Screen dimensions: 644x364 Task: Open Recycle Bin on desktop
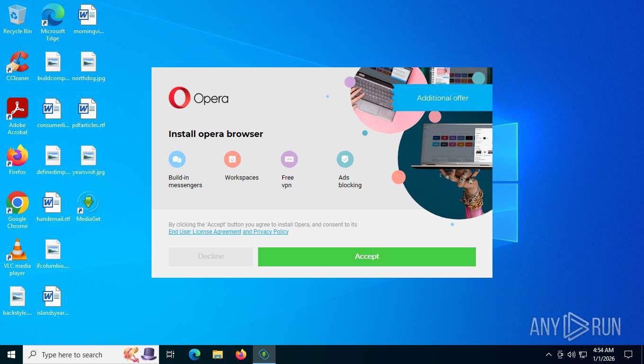[x=18, y=19]
